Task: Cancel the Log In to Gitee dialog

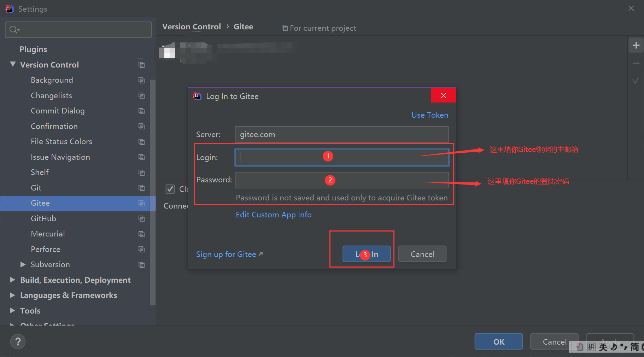Action: [422, 254]
